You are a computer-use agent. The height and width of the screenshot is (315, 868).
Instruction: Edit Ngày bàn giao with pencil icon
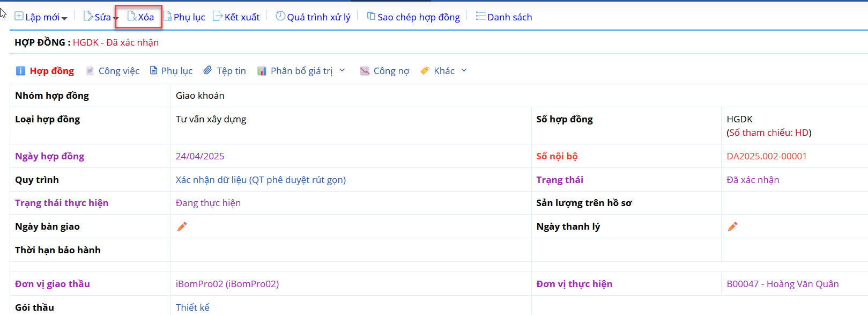[x=182, y=226]
